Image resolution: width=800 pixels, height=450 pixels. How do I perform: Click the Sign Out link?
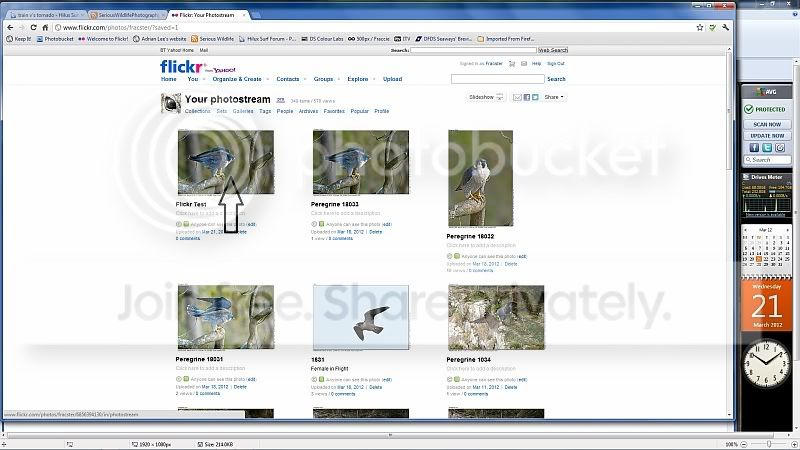pos(556,64)
